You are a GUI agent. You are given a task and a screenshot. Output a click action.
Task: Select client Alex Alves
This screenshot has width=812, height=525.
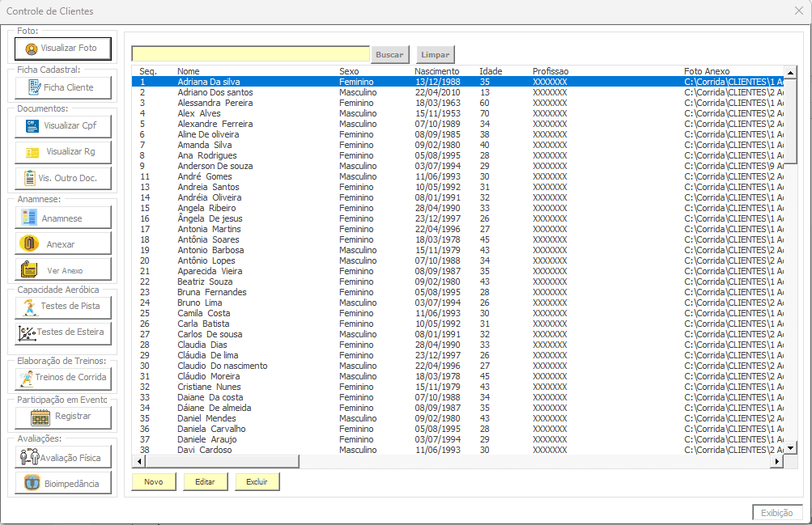[x=457, y=113]
